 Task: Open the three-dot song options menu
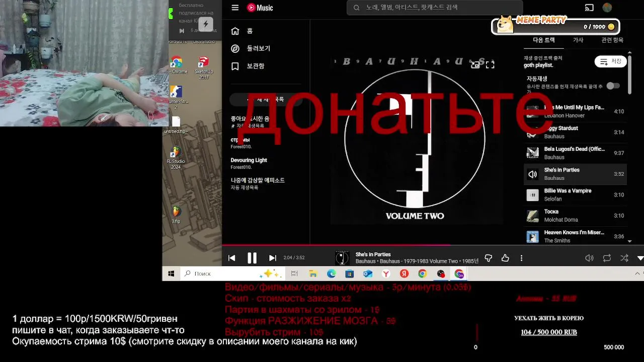click(521, 258)
